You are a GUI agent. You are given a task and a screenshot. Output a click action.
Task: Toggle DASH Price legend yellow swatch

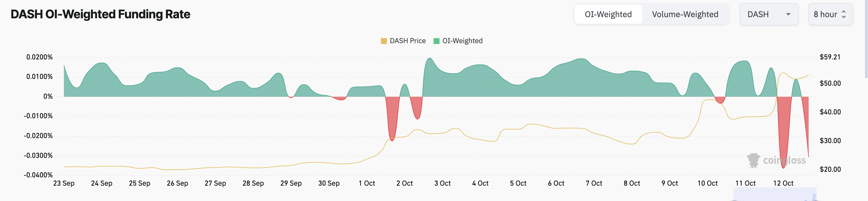point(384,41)
